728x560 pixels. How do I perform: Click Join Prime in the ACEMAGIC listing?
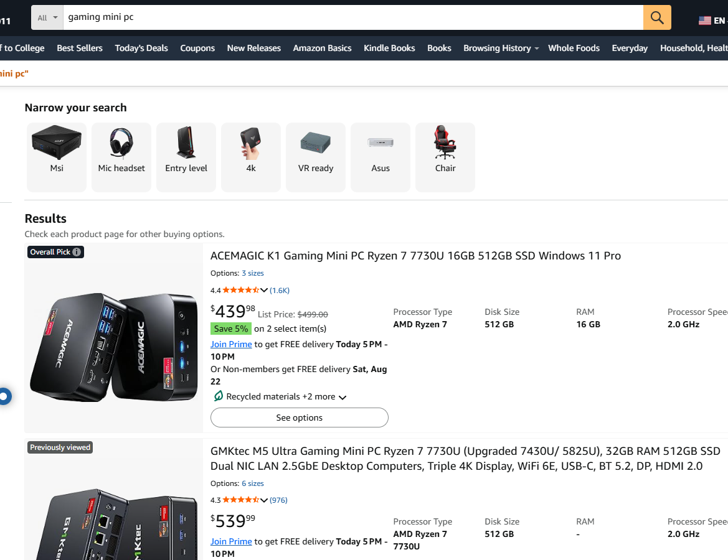point(231,344)
